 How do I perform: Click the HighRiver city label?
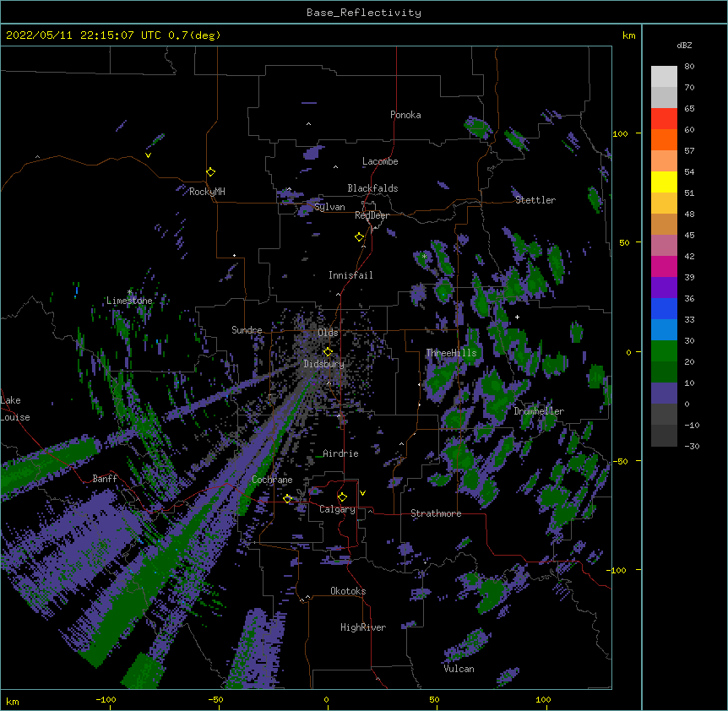tap(363, 627)
